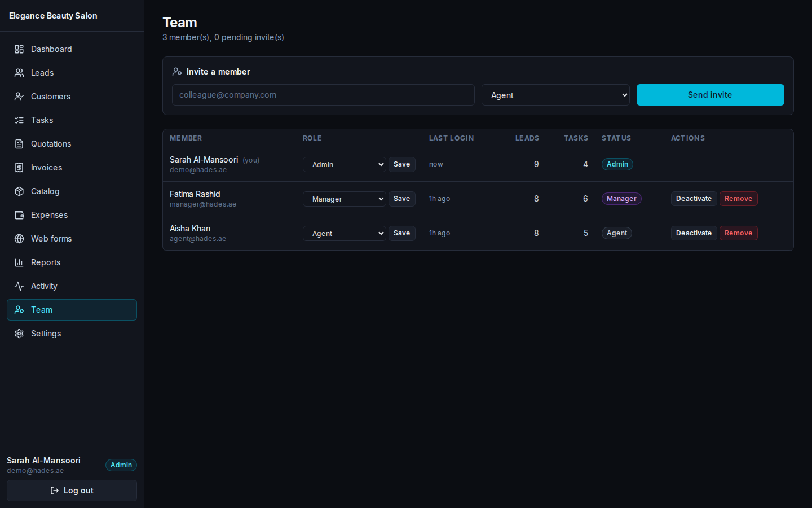Go to Quotations
812x508 pixels.
72,144
